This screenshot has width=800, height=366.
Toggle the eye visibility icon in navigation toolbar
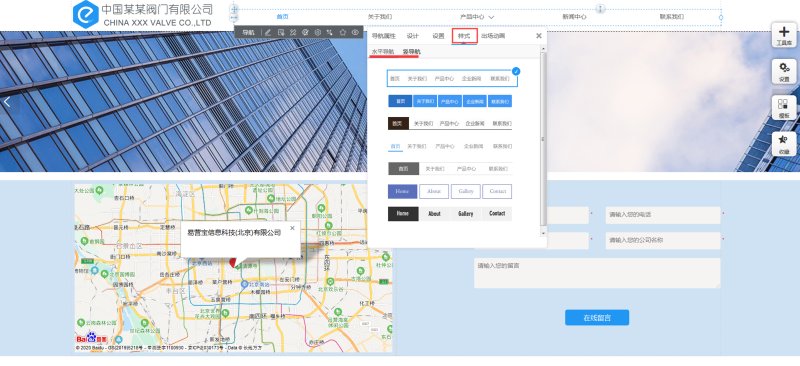click(355, 32)
